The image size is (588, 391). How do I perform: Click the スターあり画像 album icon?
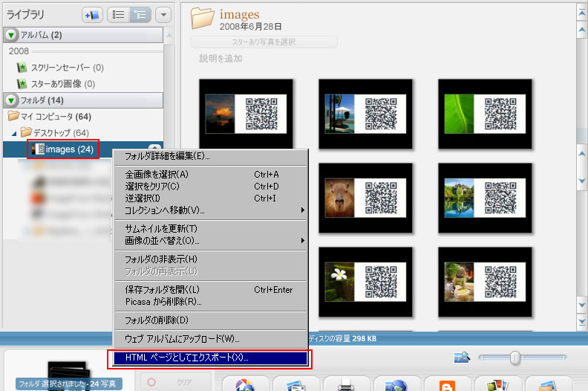pyautogui.click(x=22, y=84)
